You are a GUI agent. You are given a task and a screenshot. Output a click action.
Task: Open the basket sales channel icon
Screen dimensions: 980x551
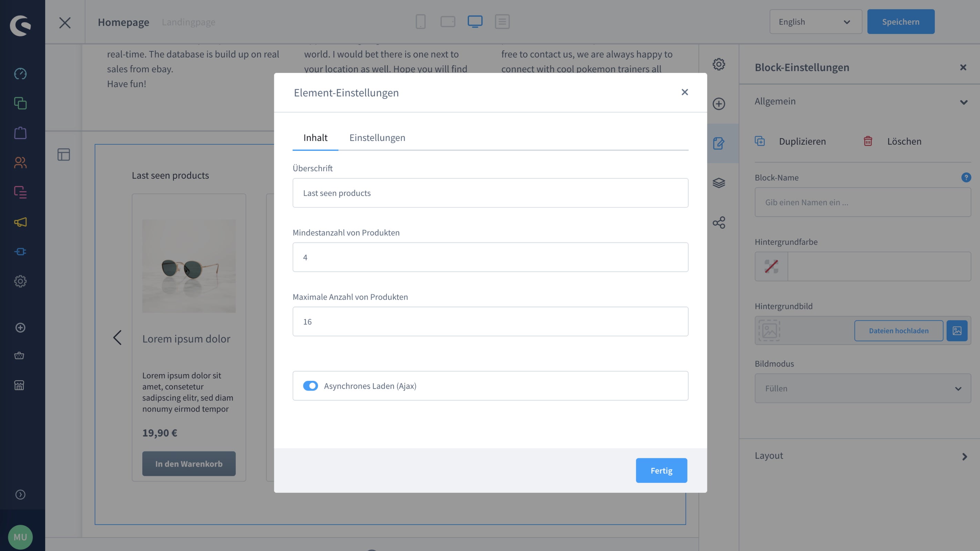click(x=19, y=355)
